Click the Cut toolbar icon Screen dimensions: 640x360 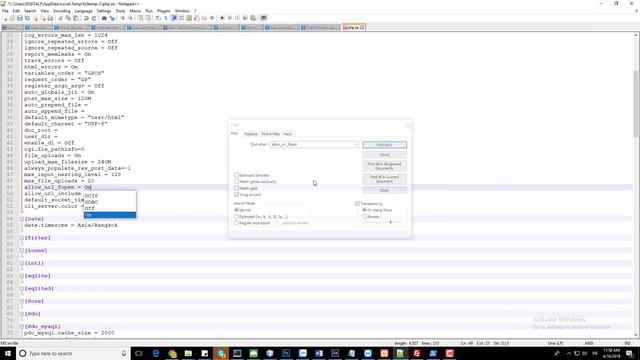coord(60,18)
